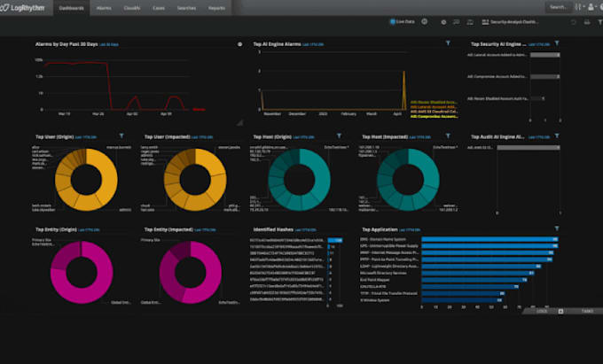Open the Logs panel at bottom right

(x=542, y=311)
